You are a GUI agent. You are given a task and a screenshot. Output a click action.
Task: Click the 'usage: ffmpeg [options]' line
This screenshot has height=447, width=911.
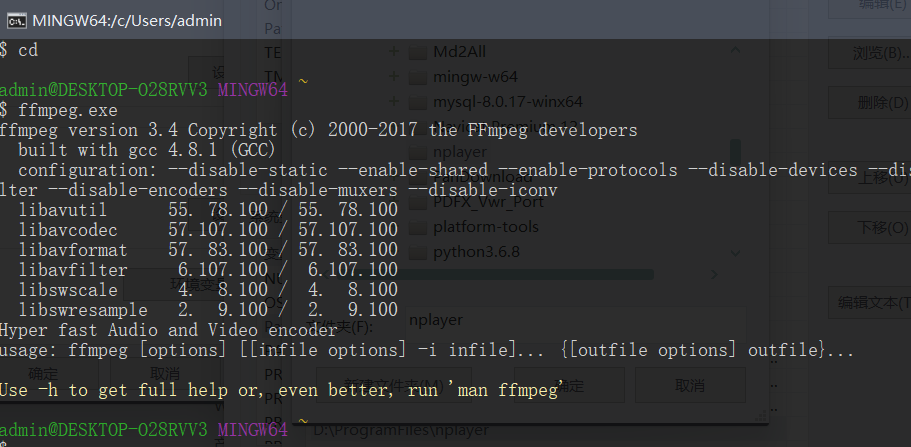click(x=427, y=351)
